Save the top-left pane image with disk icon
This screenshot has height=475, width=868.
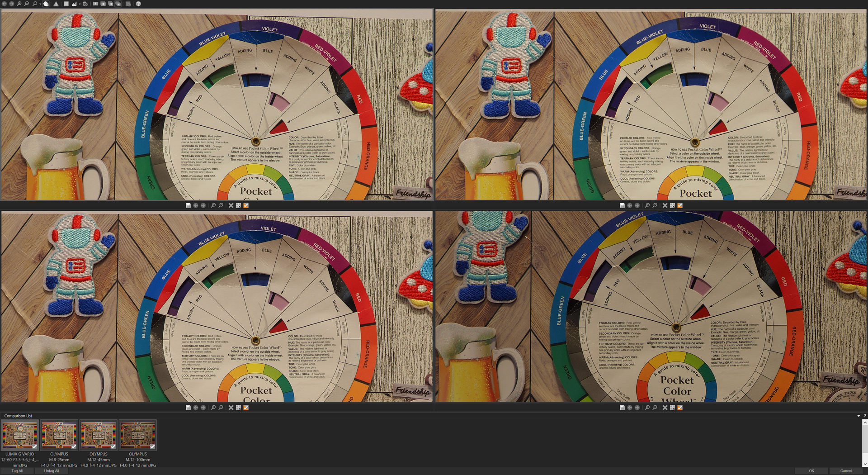[x=188, y=205]
